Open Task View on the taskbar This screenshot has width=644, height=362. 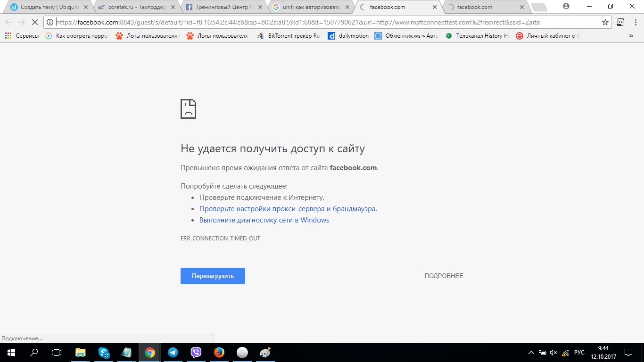click(57, 353)
